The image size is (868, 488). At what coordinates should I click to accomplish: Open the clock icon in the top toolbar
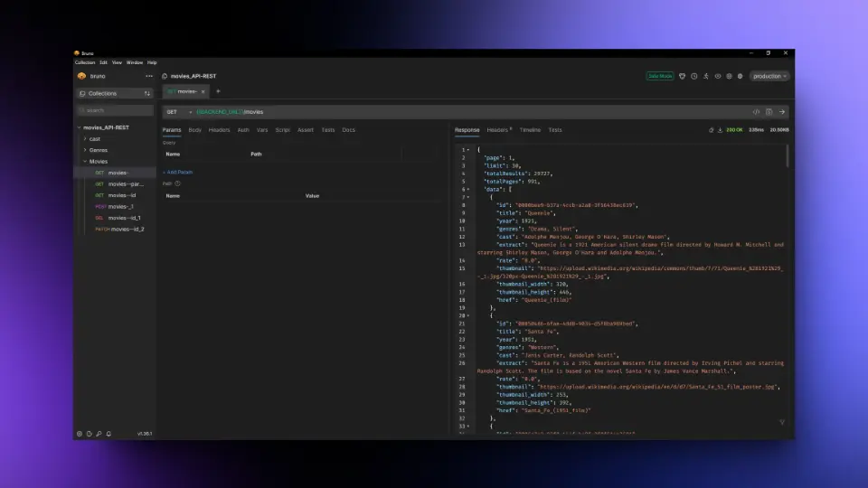click(694, 76)
